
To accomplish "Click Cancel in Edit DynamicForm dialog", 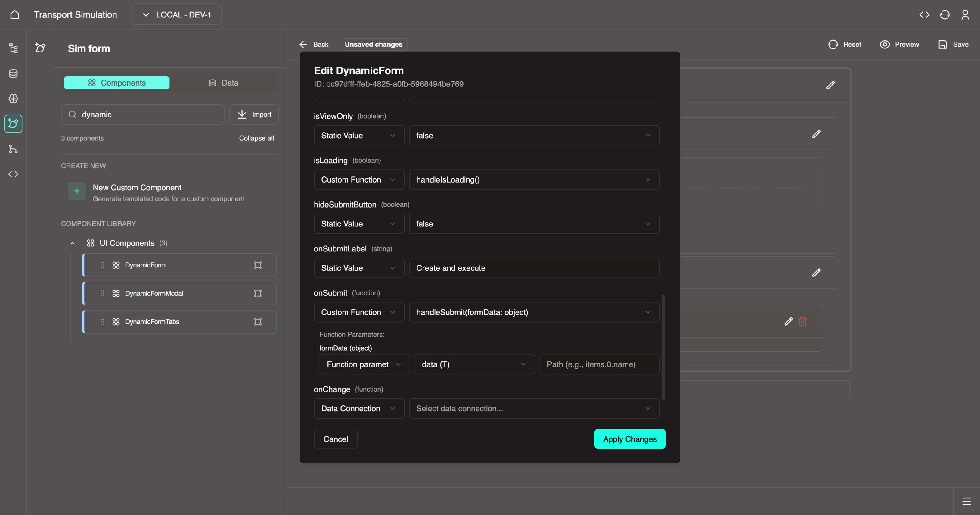I will (x=336, y=439).
